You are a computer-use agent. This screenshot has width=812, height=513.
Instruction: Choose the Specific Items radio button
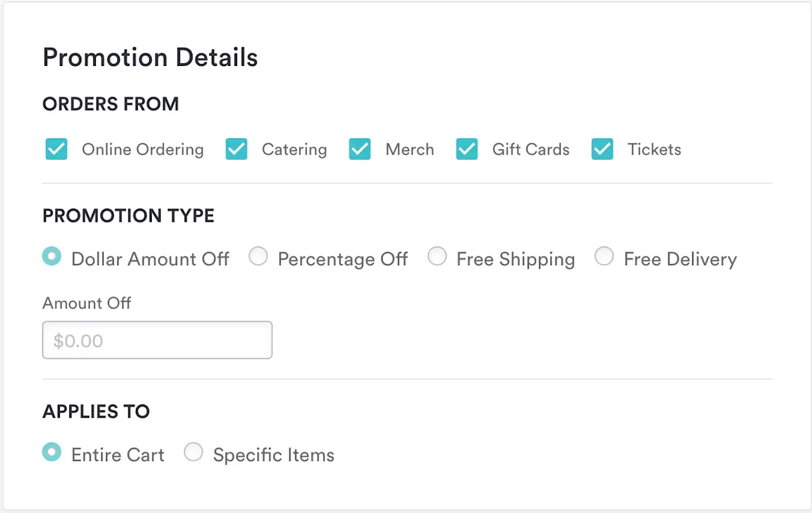[x=193, y=452]
